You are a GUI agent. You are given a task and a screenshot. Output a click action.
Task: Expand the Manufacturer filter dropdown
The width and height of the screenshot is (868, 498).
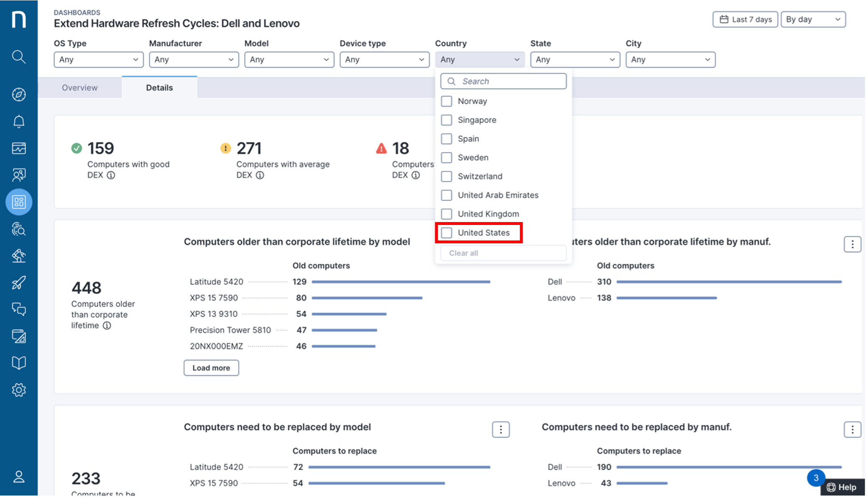(194, 59)
